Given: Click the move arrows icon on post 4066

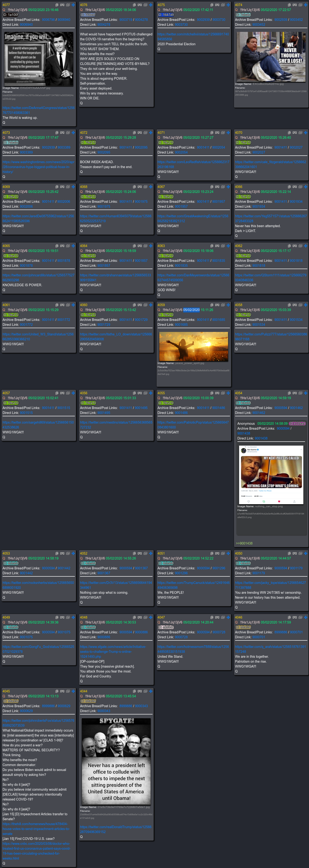Looking at the screenshot, I should coord(306,187).
